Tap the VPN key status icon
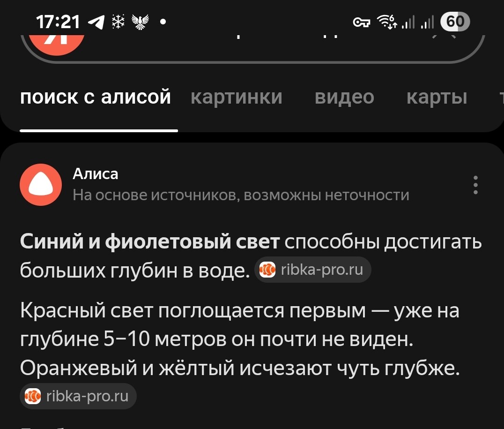This screenshot has width=504, height=429. click(x=362, y=22)
